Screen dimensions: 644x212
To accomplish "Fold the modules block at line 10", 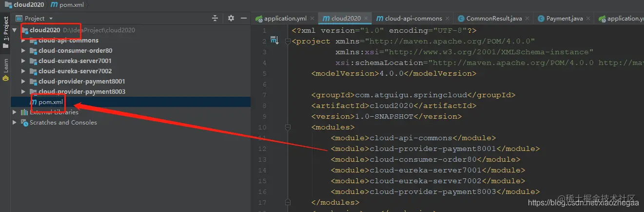I will tap(288, 127).
